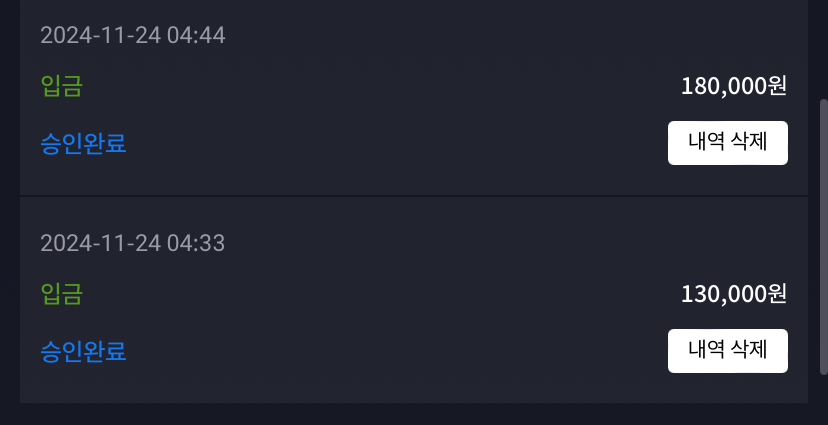Click the vertical scrollbar thumb

(823, 237)
